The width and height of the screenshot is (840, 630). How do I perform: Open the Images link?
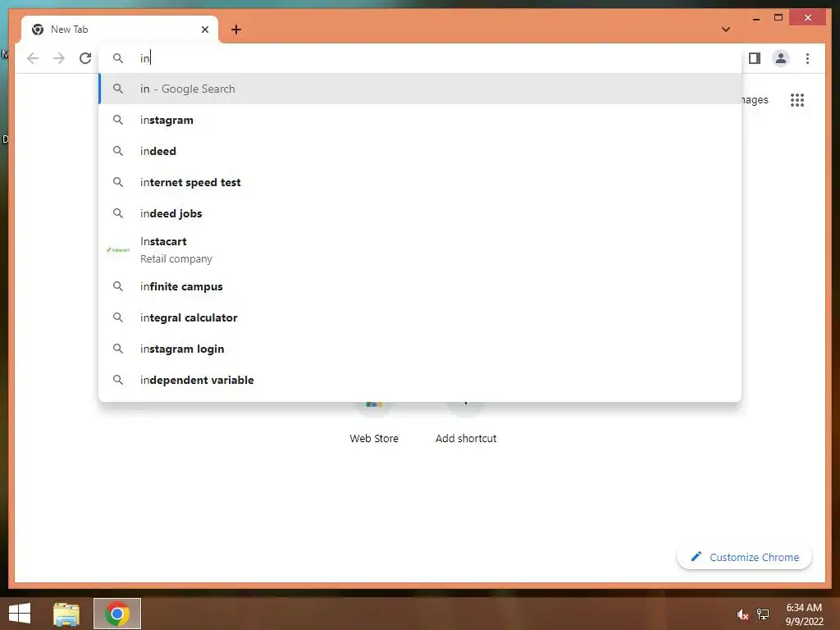(x=755, y=100)
